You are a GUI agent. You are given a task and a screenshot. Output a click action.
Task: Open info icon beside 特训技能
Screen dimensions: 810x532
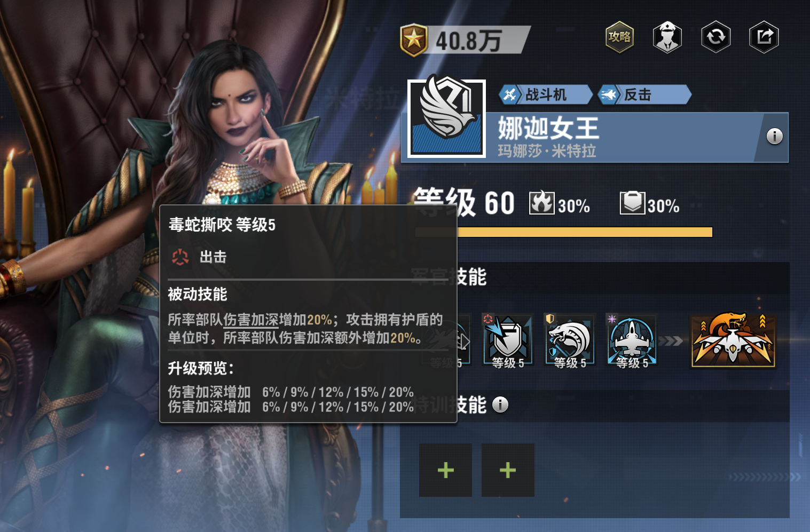tap(500, 404)
